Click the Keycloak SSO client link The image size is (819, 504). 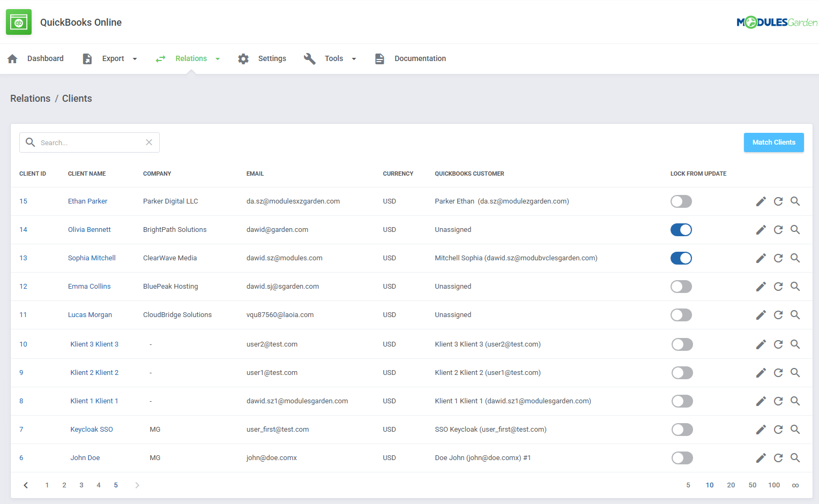92,430
